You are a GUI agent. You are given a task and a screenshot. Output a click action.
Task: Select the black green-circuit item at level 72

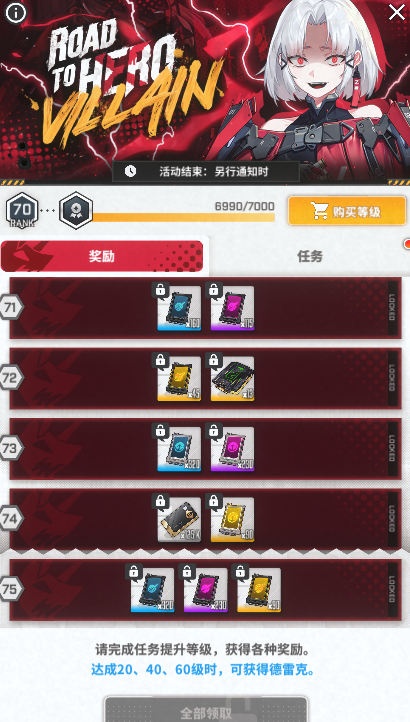(232, 378)
